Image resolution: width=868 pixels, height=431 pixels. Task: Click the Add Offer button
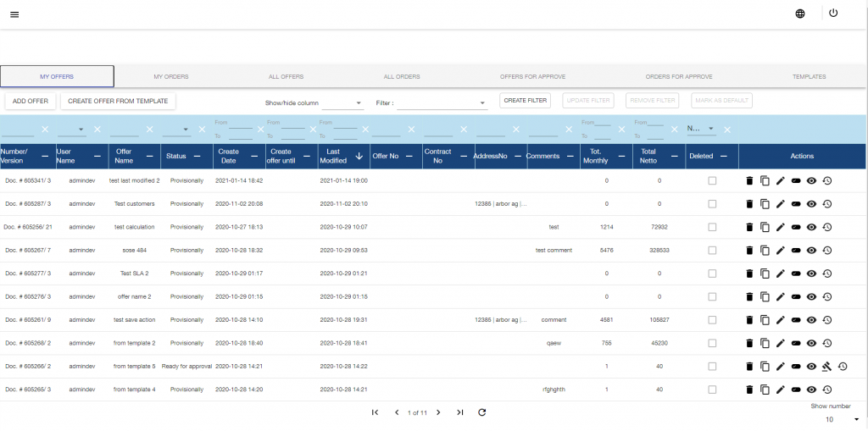31,101
